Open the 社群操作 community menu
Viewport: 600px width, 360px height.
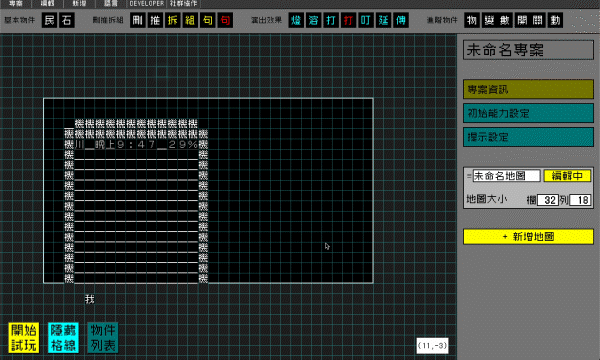[184, 3]
